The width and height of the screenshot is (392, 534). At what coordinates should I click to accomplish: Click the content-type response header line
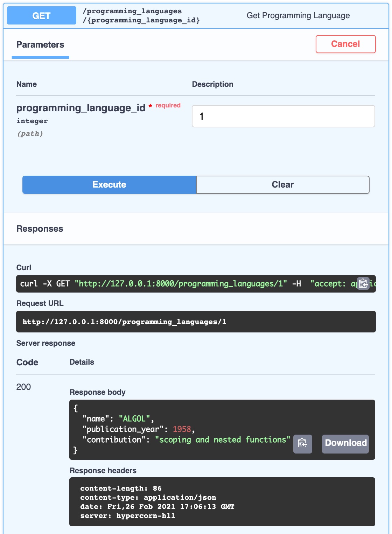tap(148, 498)
